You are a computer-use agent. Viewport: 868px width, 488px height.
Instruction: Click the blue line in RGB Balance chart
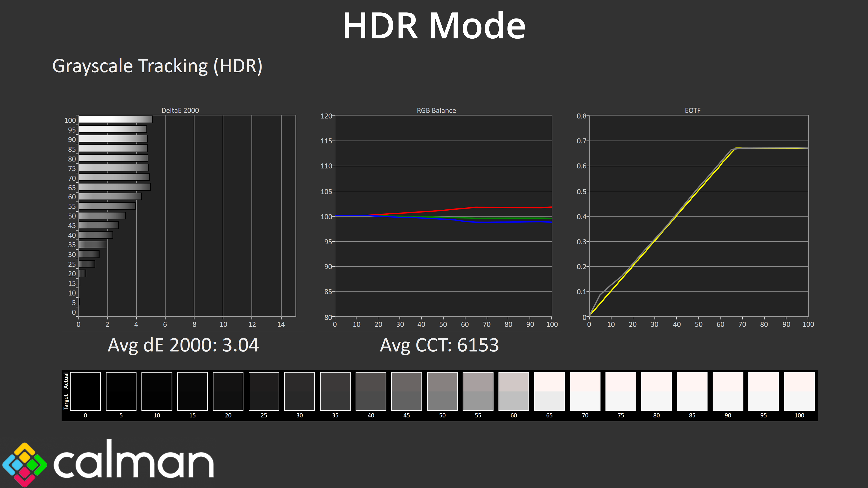pyautogui.click(x=505, y=222)
